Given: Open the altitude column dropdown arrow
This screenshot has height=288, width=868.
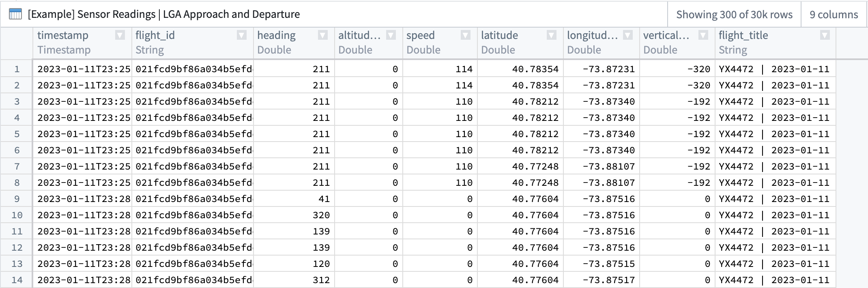Looking at the screenshot, I should click(x=391, y=35).
